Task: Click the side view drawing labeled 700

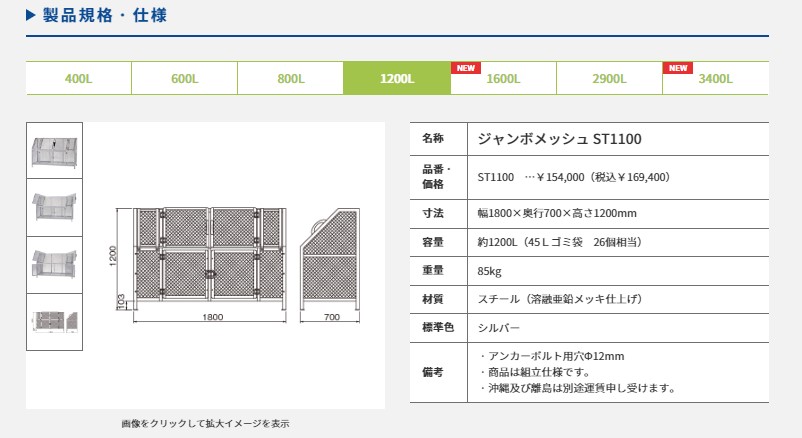Action: tap(330, 265)
